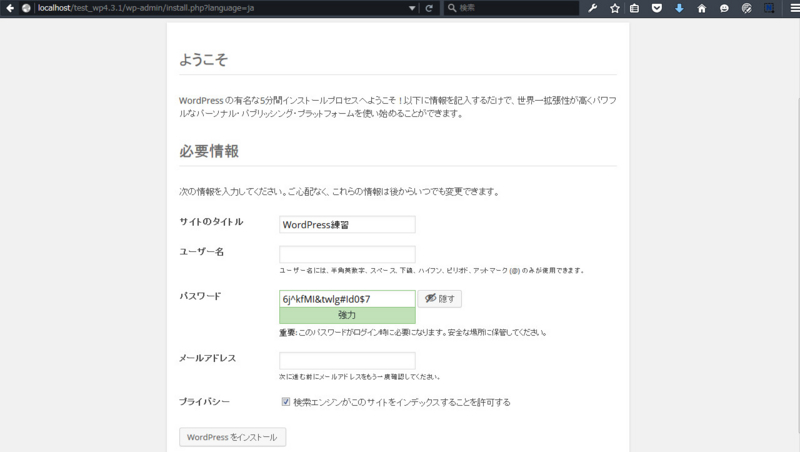800x452 pixels.
Task: Click the メールアドレス label
Action: click(x=207, y=358)
